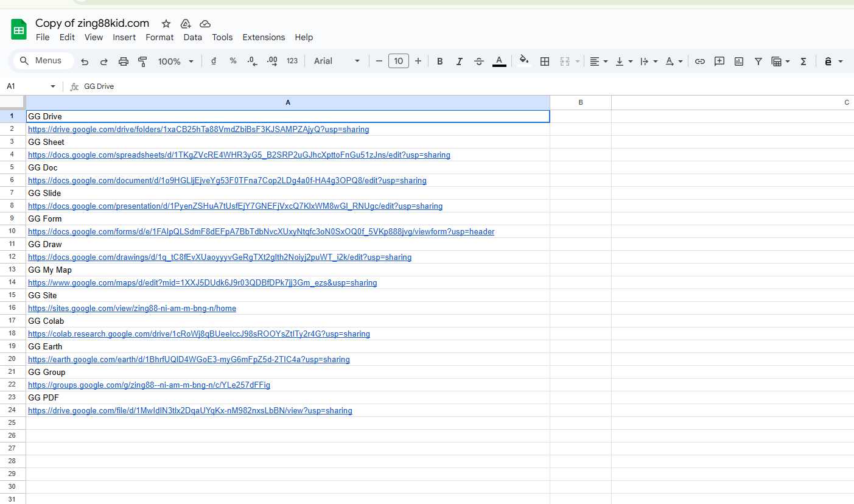
Task: Open the File menu
Action: pyautogui.click(x=43, y=37)
